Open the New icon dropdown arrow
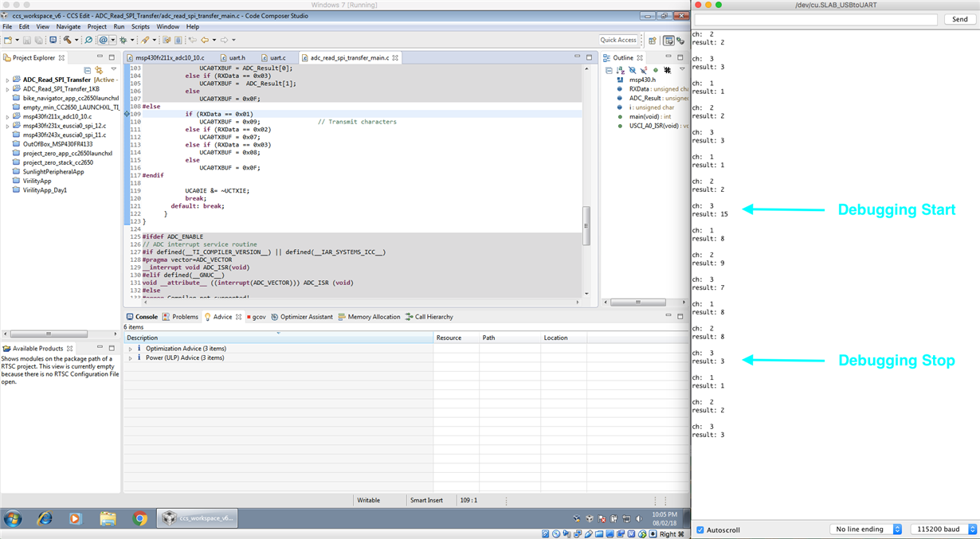Image resolution: width=980 pixels, height=539 pixels. [18, 40]
